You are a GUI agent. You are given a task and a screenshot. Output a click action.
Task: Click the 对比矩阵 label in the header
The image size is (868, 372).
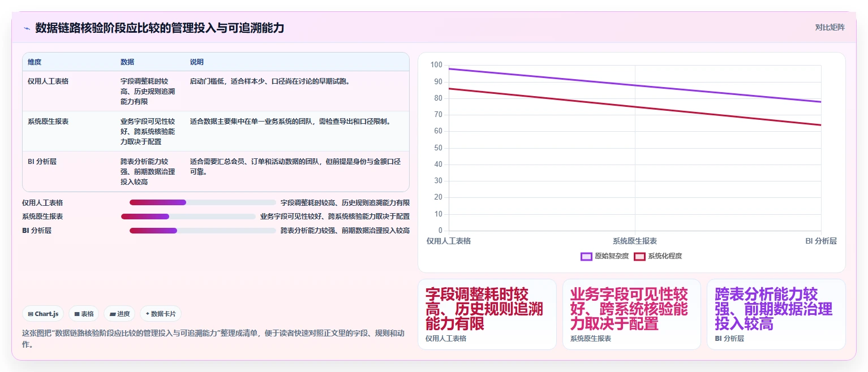[830, 27]
